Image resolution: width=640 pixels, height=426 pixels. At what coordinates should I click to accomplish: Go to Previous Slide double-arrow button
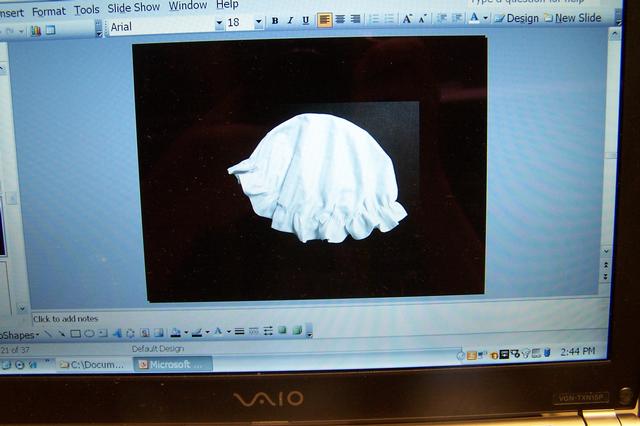606,265
